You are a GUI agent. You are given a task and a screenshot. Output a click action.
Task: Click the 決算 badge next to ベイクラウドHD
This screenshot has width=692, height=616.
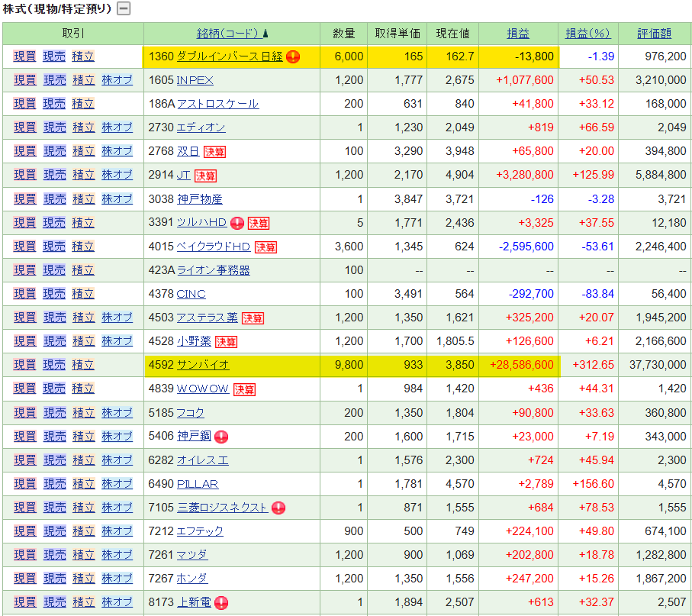point(266,247)
